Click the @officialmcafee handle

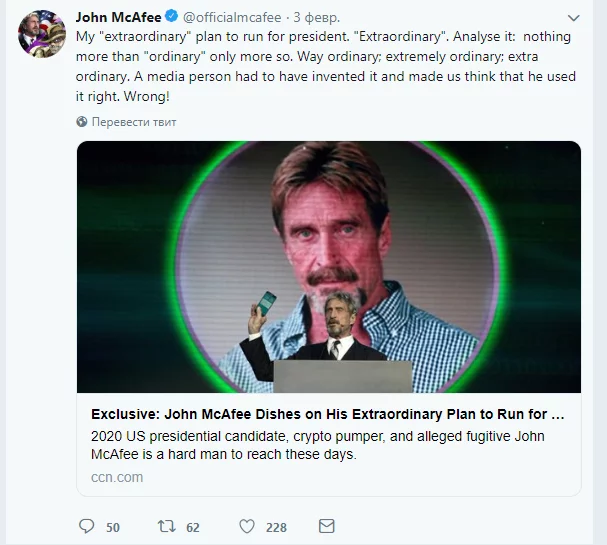click(232, 18)
